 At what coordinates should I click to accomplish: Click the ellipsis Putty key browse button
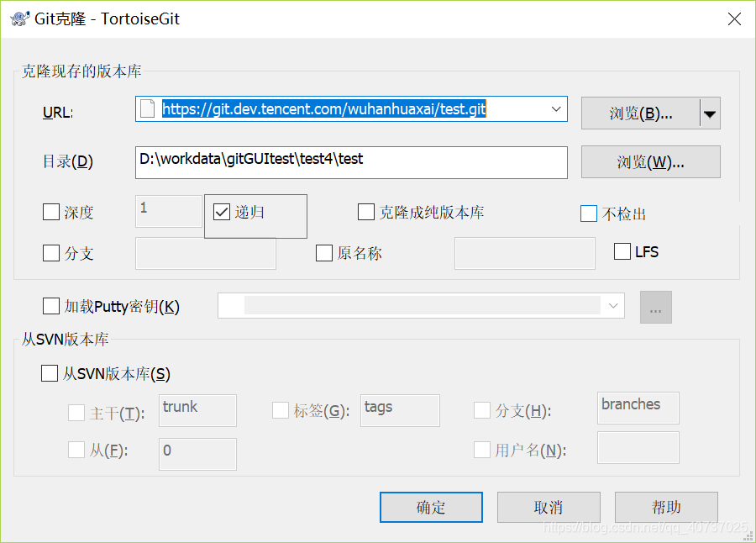656,307
